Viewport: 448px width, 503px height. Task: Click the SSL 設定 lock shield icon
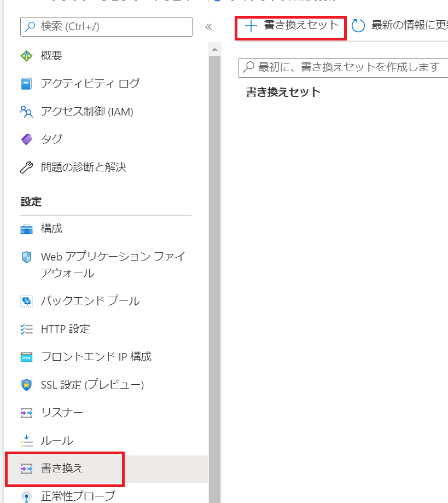[x=26, y=385]
